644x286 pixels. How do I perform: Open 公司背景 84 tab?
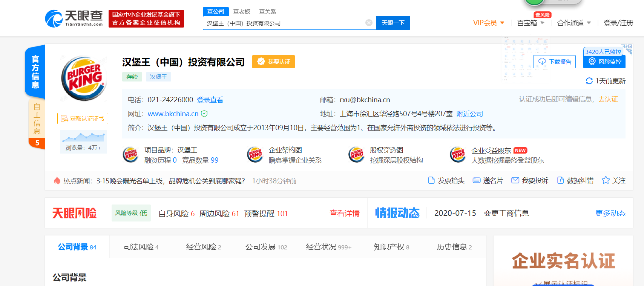click(x=77, y=247)
